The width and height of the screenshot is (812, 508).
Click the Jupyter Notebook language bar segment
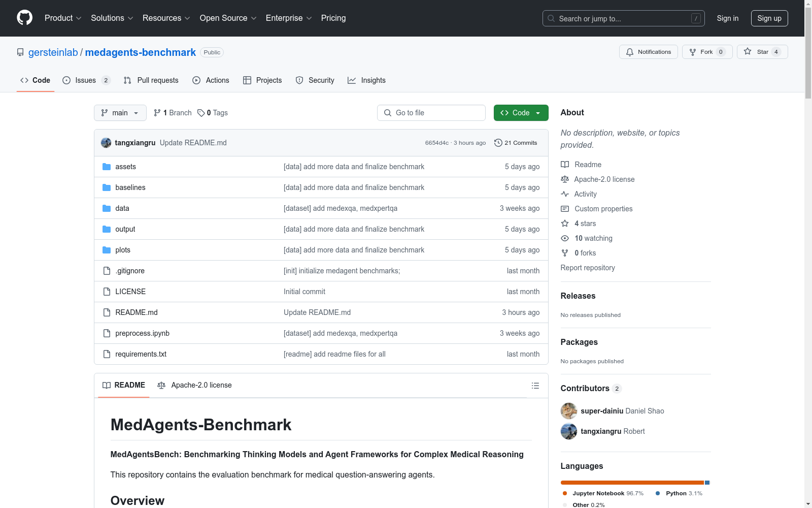pyautogui.click(x=632, y=483)
